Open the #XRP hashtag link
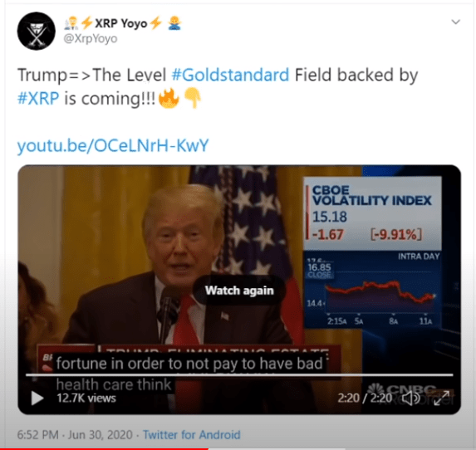The width and height of the screenshot is (476, 450). tap(38, 99)
